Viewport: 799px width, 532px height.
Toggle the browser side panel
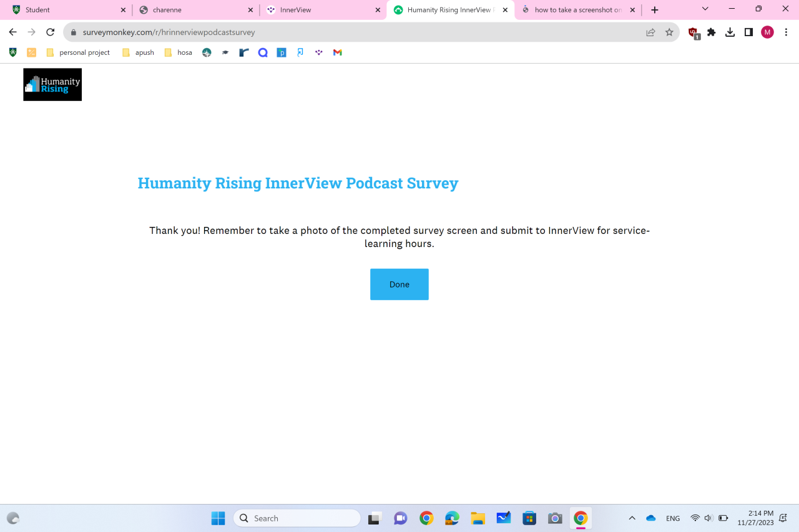pos(748,32)
